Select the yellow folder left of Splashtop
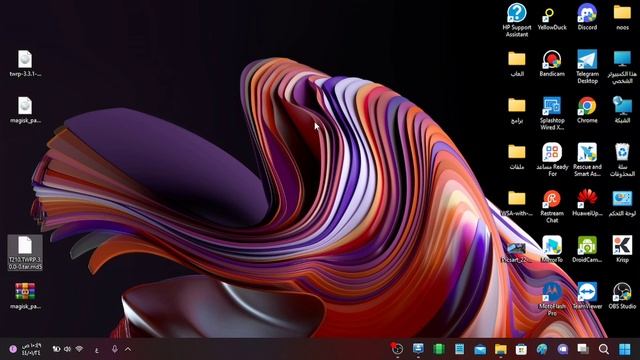The height and width of the screenshot is (360, 640). pos(517,110)
